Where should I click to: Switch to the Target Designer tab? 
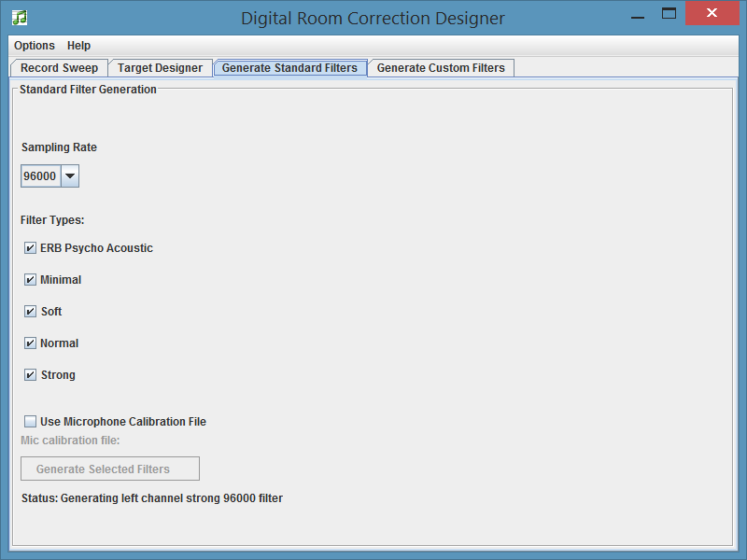(162, 67)
